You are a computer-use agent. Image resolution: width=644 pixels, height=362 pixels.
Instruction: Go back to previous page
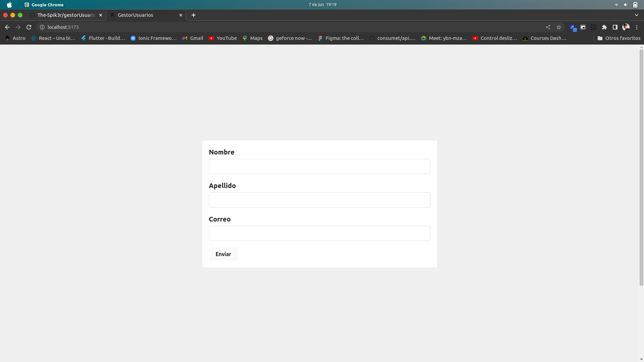[x=7, y=27]
